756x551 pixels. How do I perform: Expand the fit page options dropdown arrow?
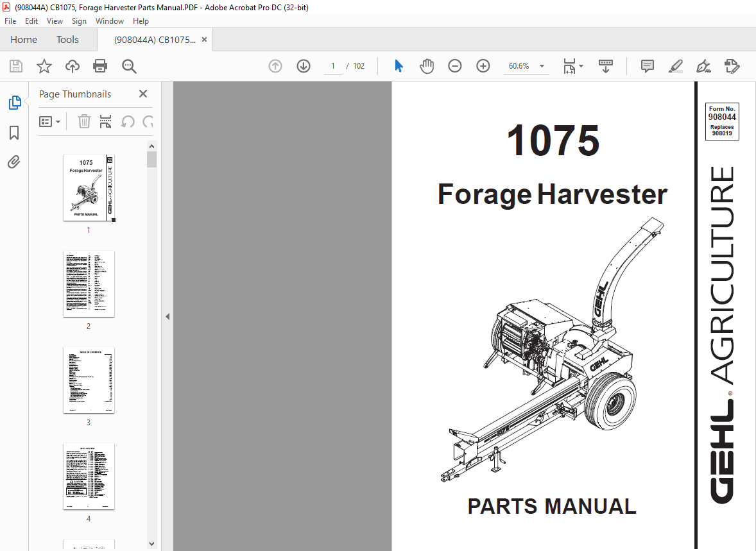(581, 66)
